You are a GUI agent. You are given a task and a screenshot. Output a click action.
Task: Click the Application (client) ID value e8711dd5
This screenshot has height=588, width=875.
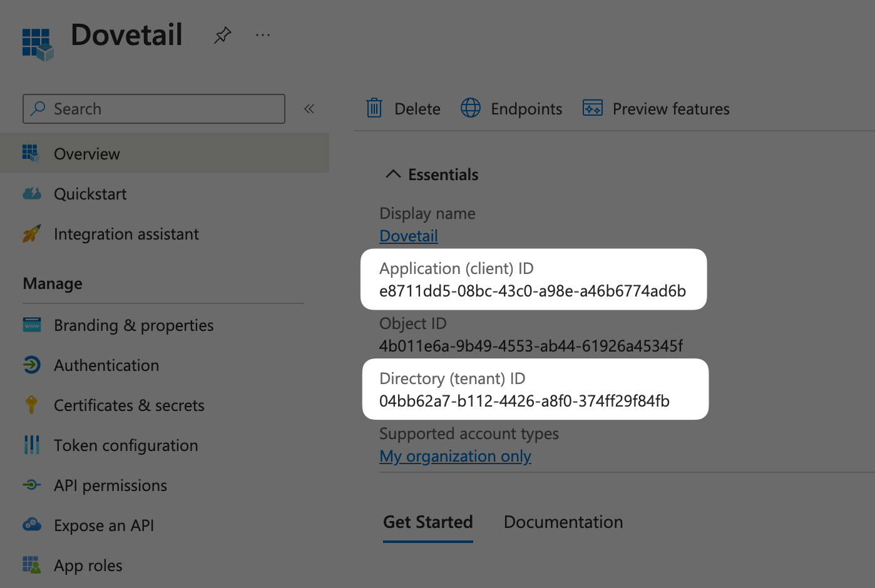pyautogui.click(x=533, y=291)
